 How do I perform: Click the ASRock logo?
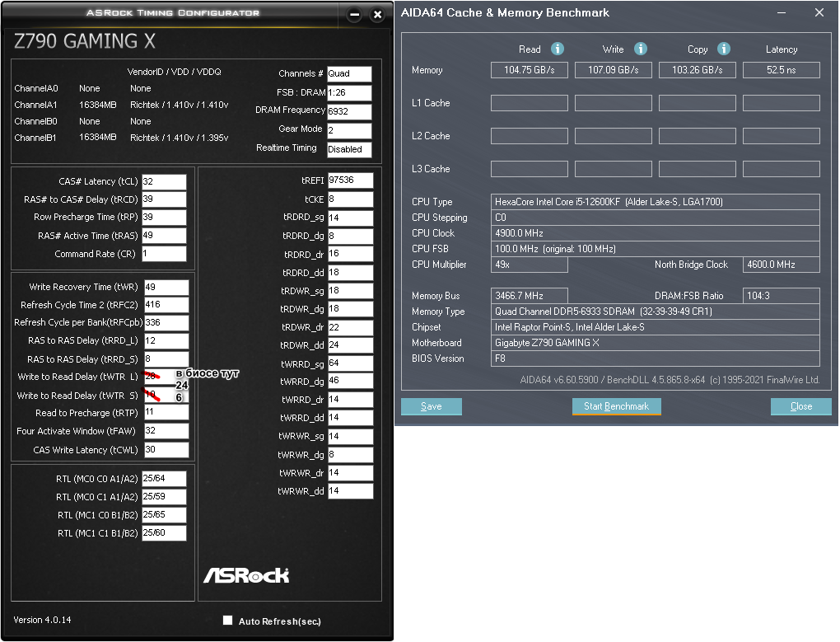tap(246, 575)
